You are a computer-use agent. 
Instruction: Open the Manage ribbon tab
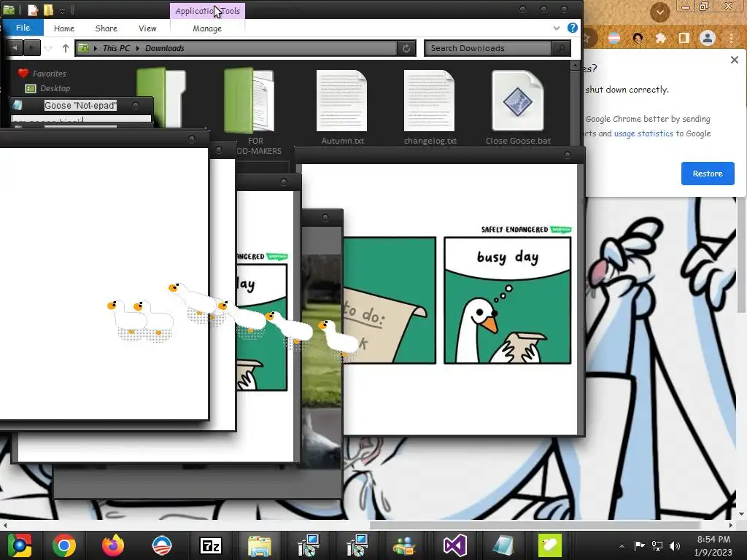(x=207, y=28)
